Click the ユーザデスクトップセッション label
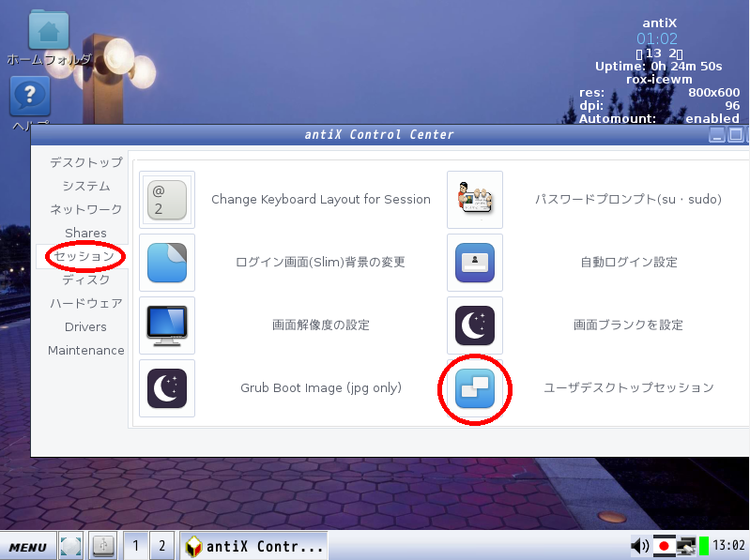 pos(629,387)
